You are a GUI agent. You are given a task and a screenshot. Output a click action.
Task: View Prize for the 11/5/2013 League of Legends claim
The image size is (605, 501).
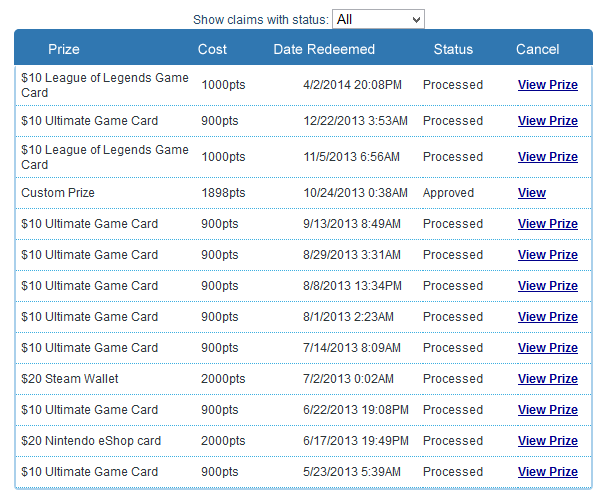(x=548, y=157)
